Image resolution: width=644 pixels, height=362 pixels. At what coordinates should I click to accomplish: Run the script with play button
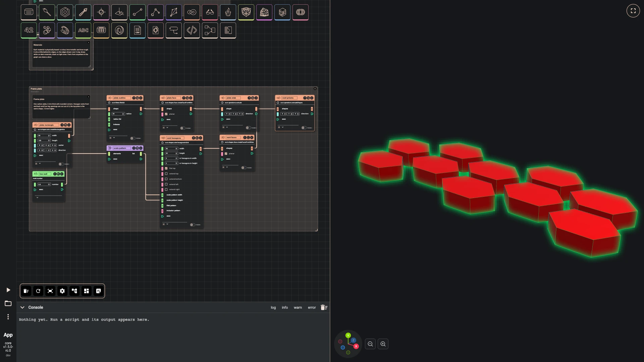click(8, 290)
